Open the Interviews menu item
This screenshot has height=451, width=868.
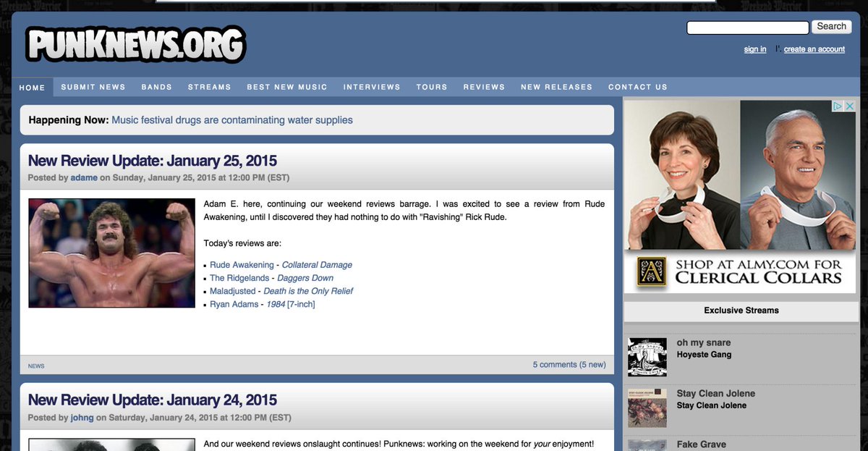[x=372, y=87]
